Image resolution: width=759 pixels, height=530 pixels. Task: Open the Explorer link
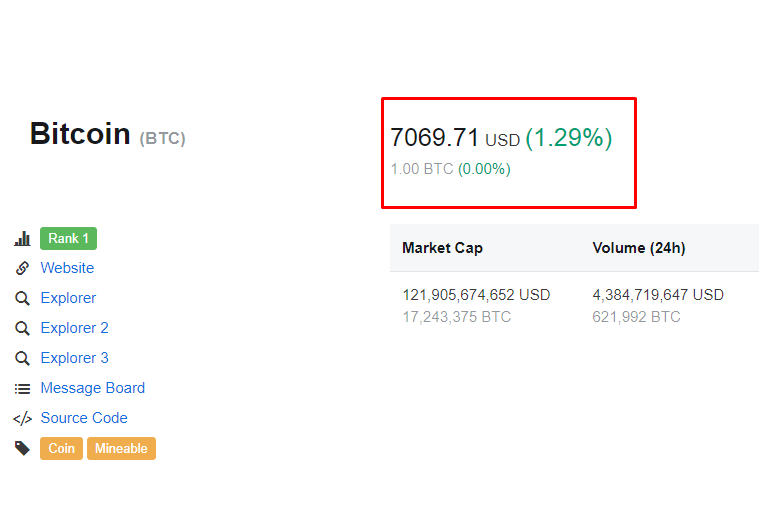tap(68, 298)
